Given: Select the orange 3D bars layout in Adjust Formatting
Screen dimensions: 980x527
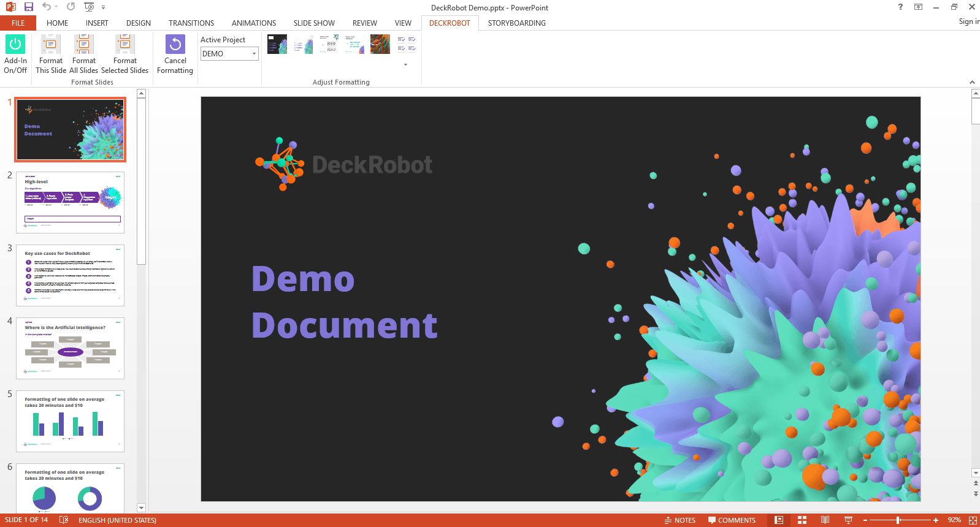Looking at the screenshot, I should (380, 44).
